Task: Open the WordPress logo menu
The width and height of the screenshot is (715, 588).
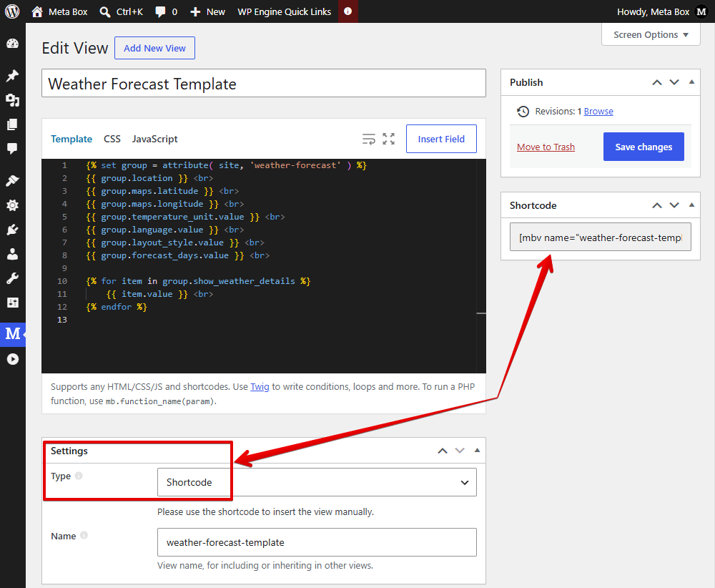Action: tap(12, 11)
